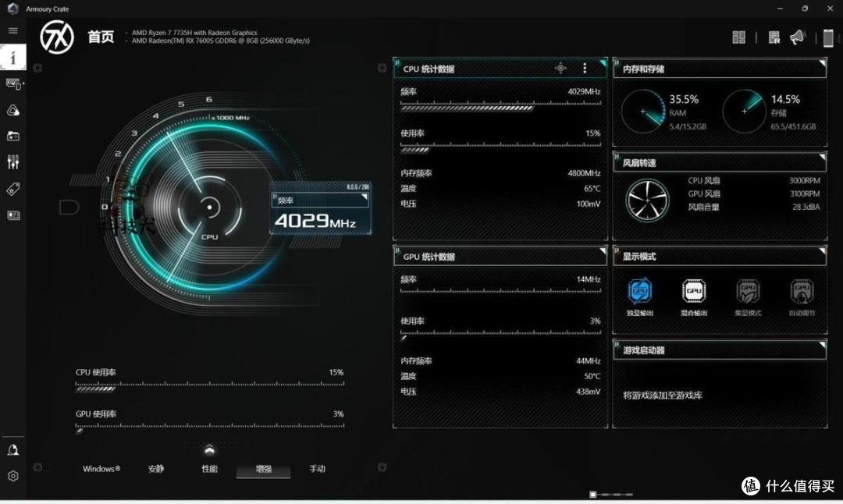Screen dimensions: 843x504
Task: Click the GPU 风扇 3100RPM row
Action: (x=754, y=193)
